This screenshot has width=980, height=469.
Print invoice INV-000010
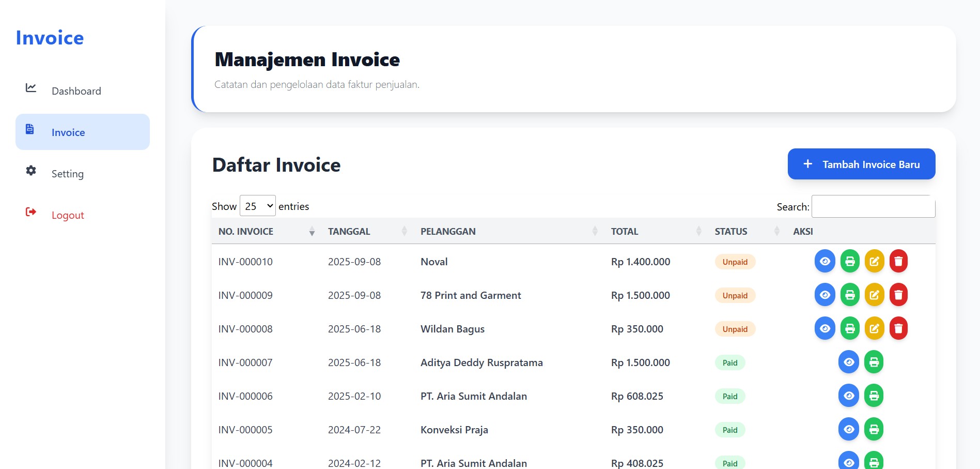click(x=850, y=261)
